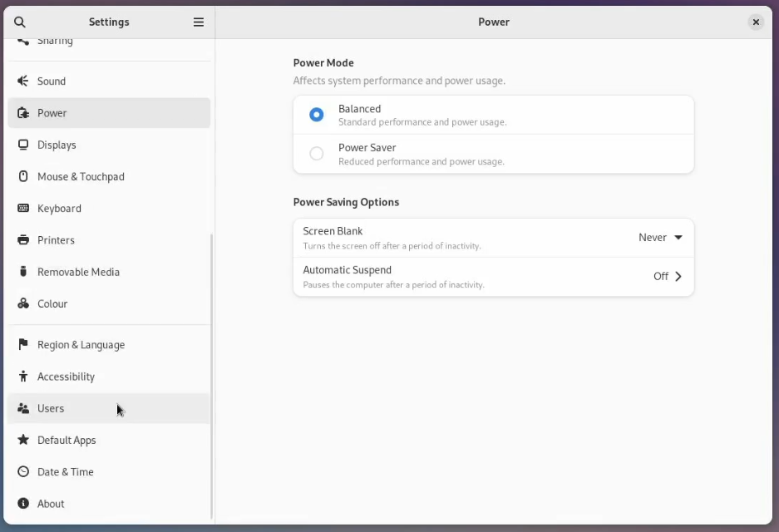This screenshot has width=779, height=532.
Task: Click the sidebar vertical scrollbar
Action: pos(212,374)
